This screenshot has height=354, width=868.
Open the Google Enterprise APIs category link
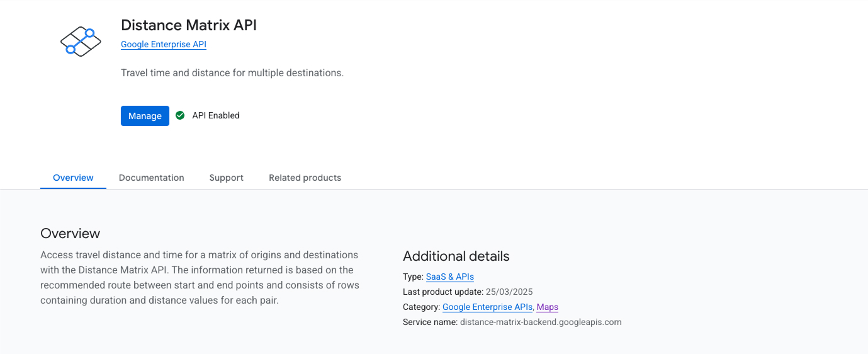(x=487, y=307)
